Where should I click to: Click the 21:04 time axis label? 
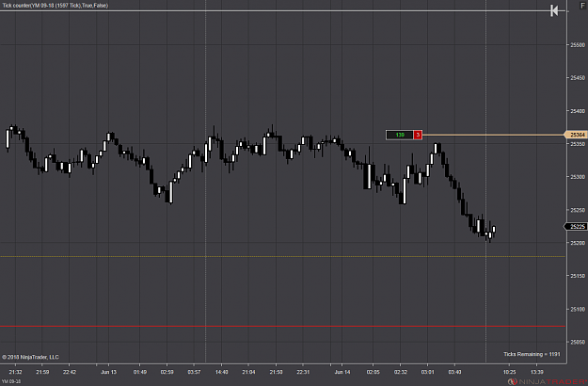248,372
